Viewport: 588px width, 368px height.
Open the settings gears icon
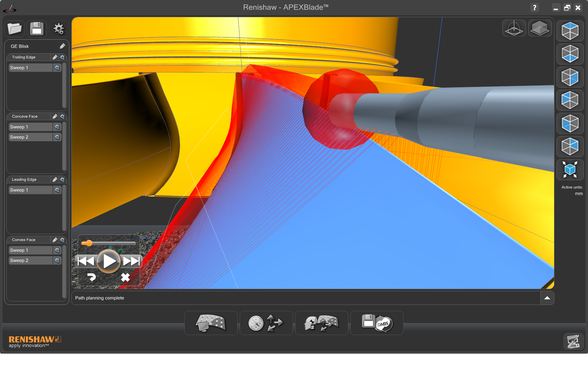58,29
